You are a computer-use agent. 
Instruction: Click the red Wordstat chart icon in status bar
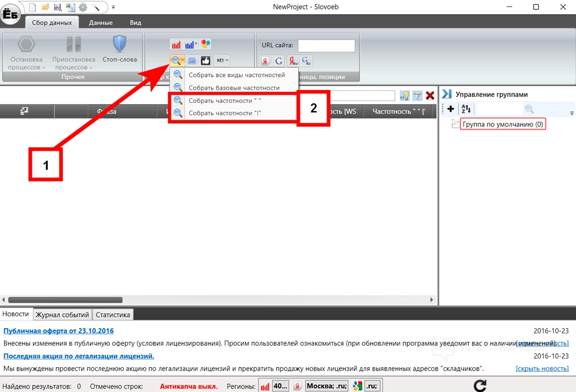click(x=265, y=386)
